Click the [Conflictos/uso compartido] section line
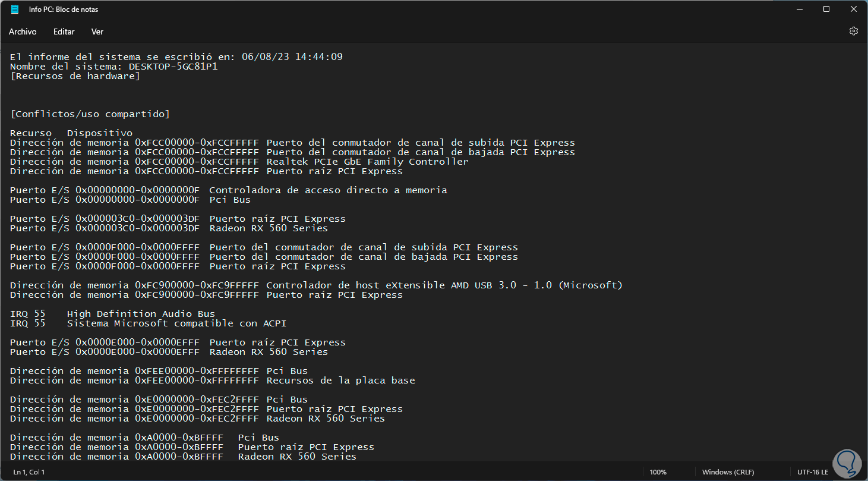 tap(90, 114)
